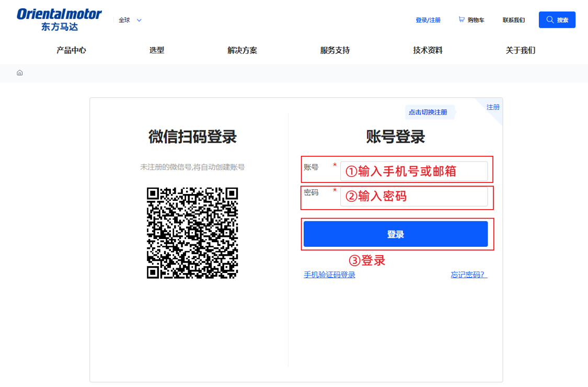Click the 联系我们 header option
This screenshot has width=588, height=387.
[x=513, y=19]
